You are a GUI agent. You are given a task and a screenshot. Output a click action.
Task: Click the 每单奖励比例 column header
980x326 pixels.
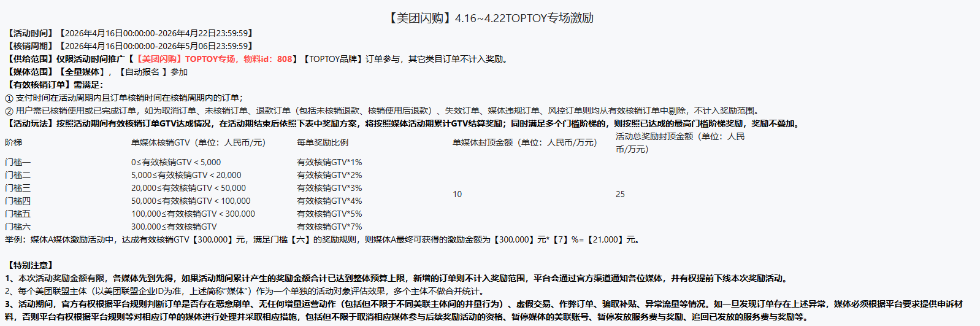point(322,142)
